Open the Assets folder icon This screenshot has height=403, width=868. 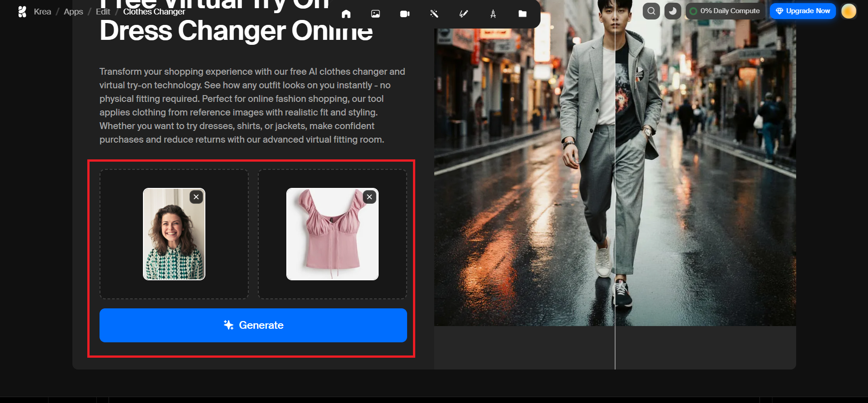tap(522, 14)
